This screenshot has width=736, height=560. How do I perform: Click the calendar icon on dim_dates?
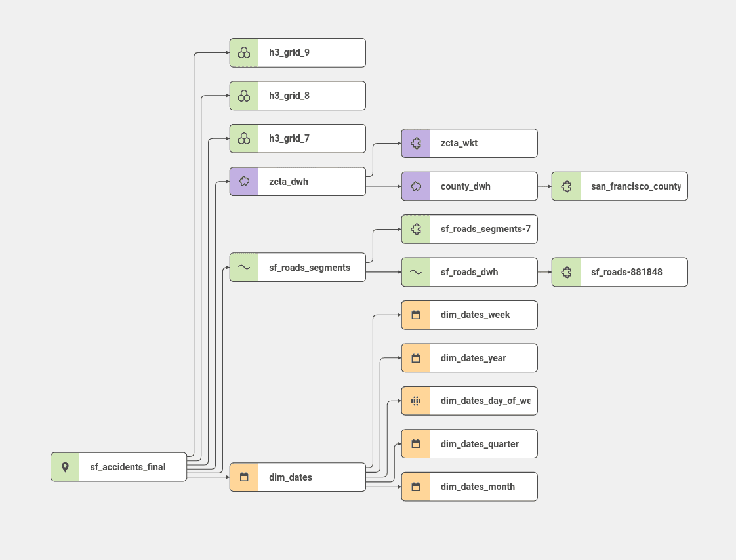[x=244, y=477]
